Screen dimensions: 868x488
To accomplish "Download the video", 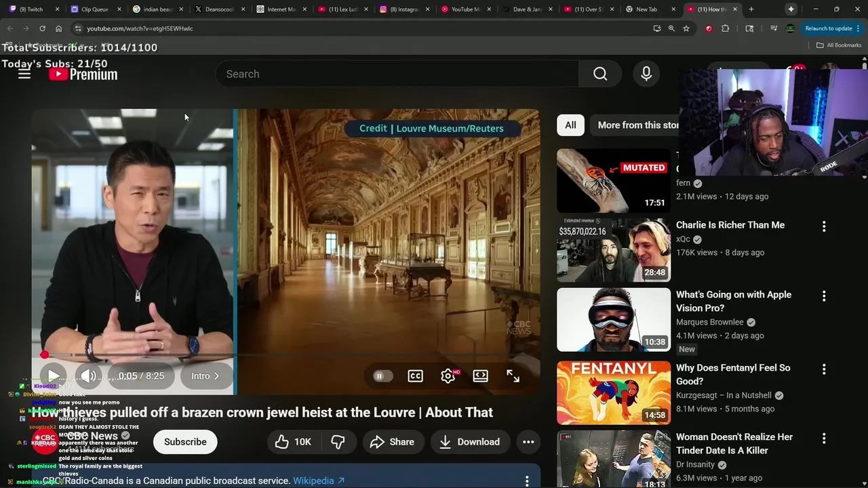I will click(469, 442).
